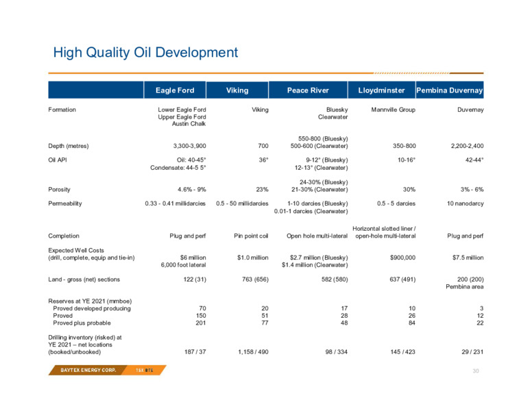Image resolution: width=532 pixels, height=411 pixels.
Task: Click the 'Oil API' row label
Action: [58, 160]
